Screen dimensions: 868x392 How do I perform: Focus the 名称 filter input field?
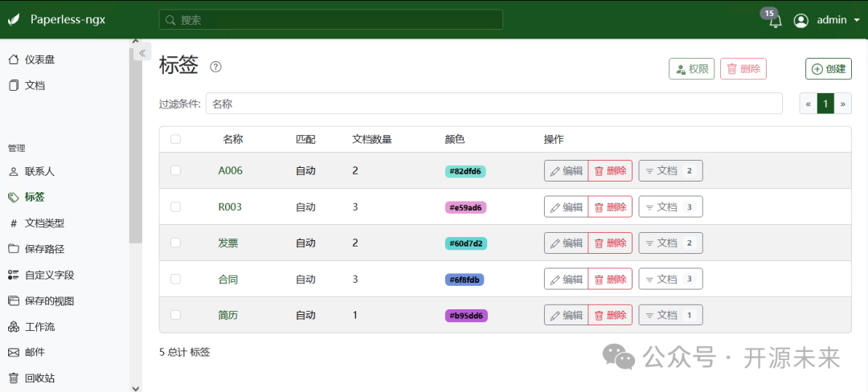pyautogui.click(x=493, y=104)
